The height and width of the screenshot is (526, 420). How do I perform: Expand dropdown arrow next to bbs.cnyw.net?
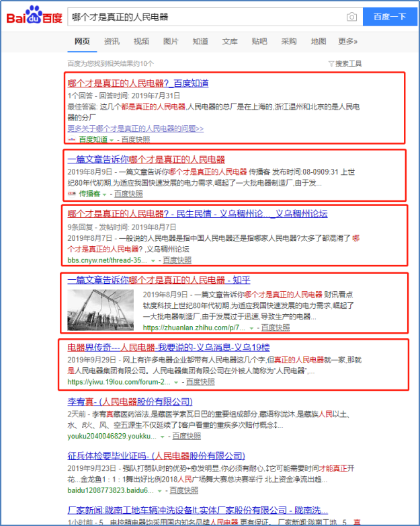pyautogui.click(x=153, y=261)
